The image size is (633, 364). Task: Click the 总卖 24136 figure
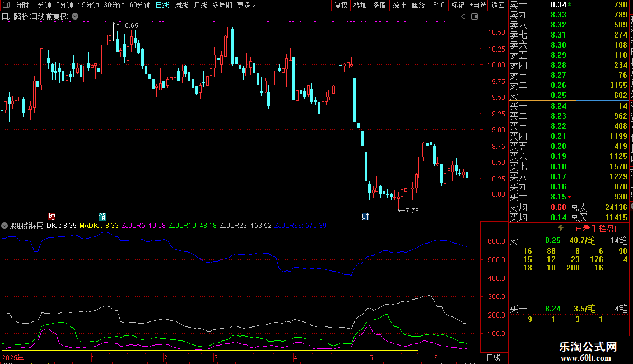click(616, 207)
